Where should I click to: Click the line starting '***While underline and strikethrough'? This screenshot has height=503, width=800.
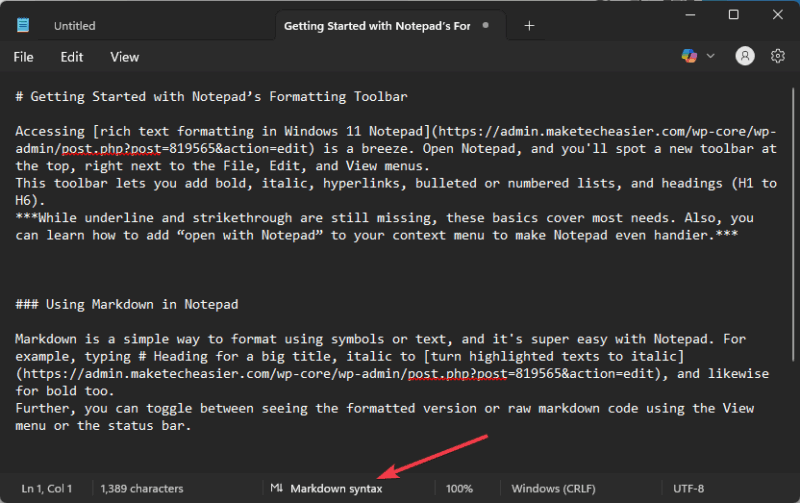[384, 218]
